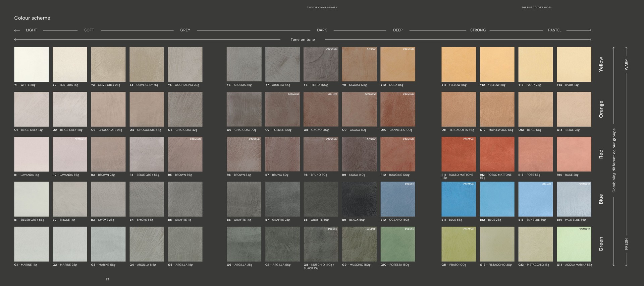This screenshot has height=286, width=644.
Task: Click the Premium badge on Y8 Pietra
Action: 332,49
